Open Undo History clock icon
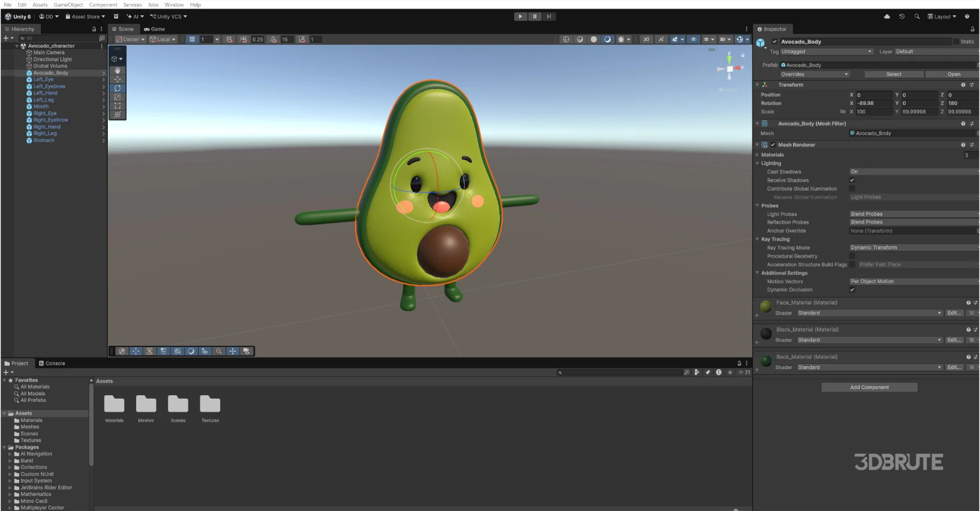Image resolution: width=980 pixels, height=511 pixels. (902, 16)
